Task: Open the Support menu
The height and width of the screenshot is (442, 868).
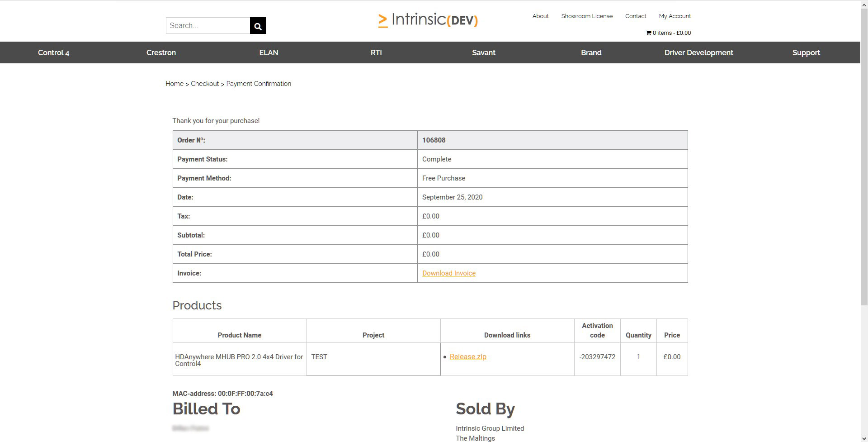Action: coord(806,52)
